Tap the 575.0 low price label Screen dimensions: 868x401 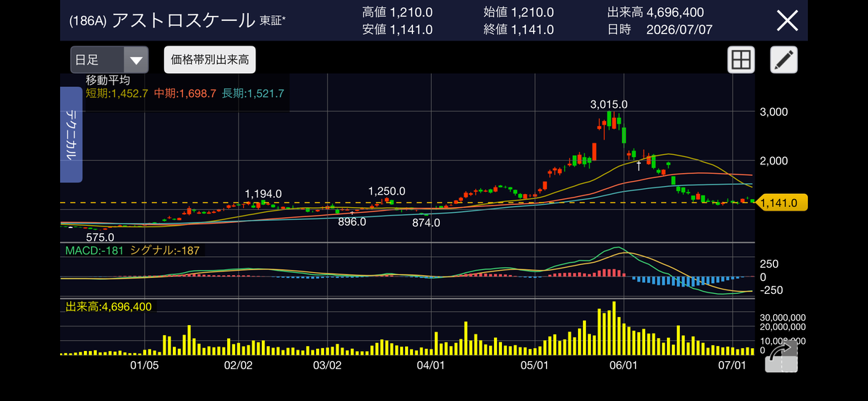point(100,237)
